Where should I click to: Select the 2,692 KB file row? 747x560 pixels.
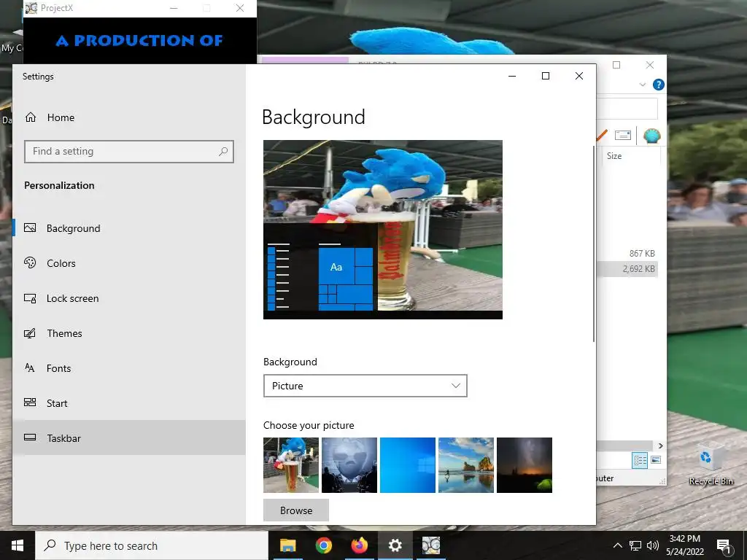[627, 268]
